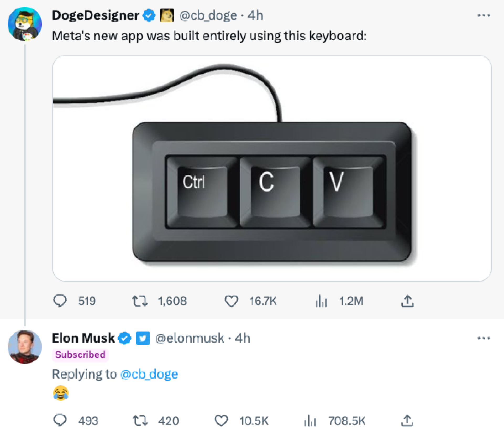This screenshot has width=504, height=435.
Task: Open more options menu on Elon Musk's reply
Action: tap(484, 338)
